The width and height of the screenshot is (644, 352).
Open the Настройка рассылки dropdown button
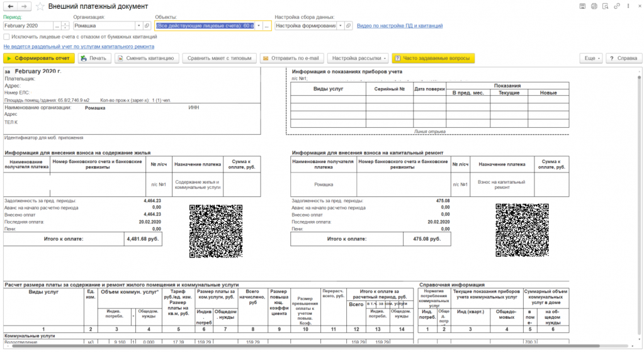[x=358, y=59]
